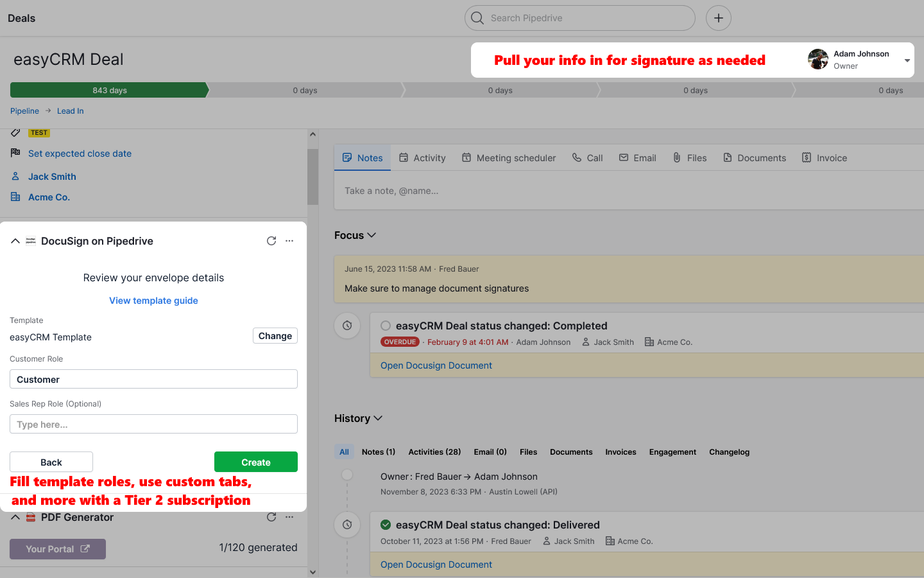Toggle the status circle on Completed changelog entry

385,326
